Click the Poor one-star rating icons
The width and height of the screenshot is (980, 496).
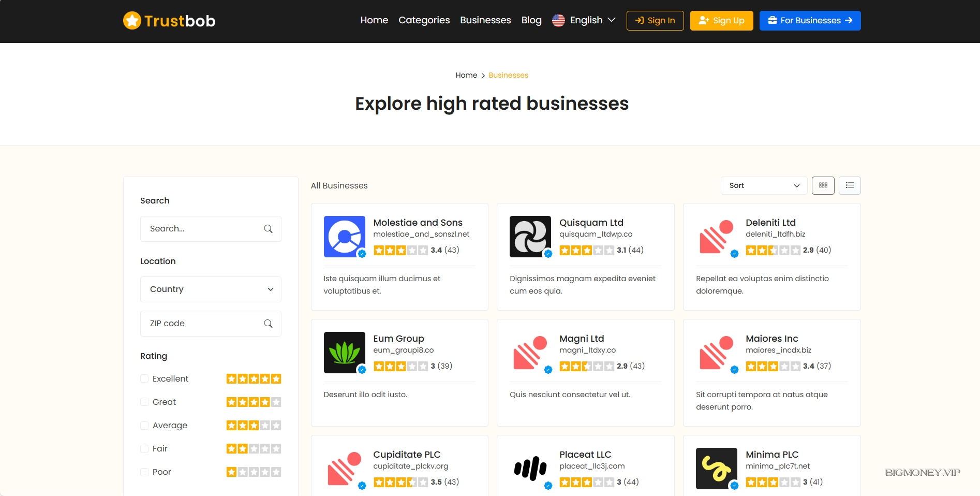coord(254,472)
